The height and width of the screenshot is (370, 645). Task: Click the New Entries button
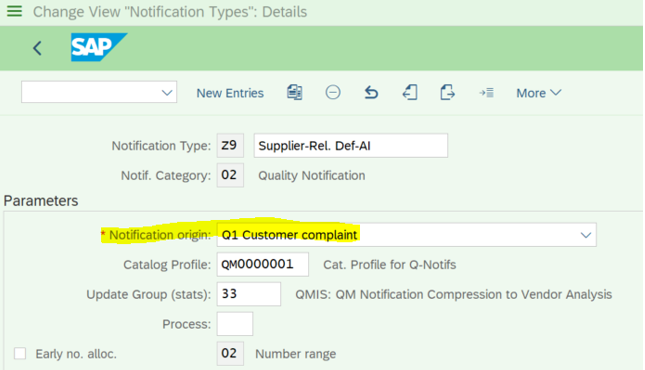(x=230, y=93)
